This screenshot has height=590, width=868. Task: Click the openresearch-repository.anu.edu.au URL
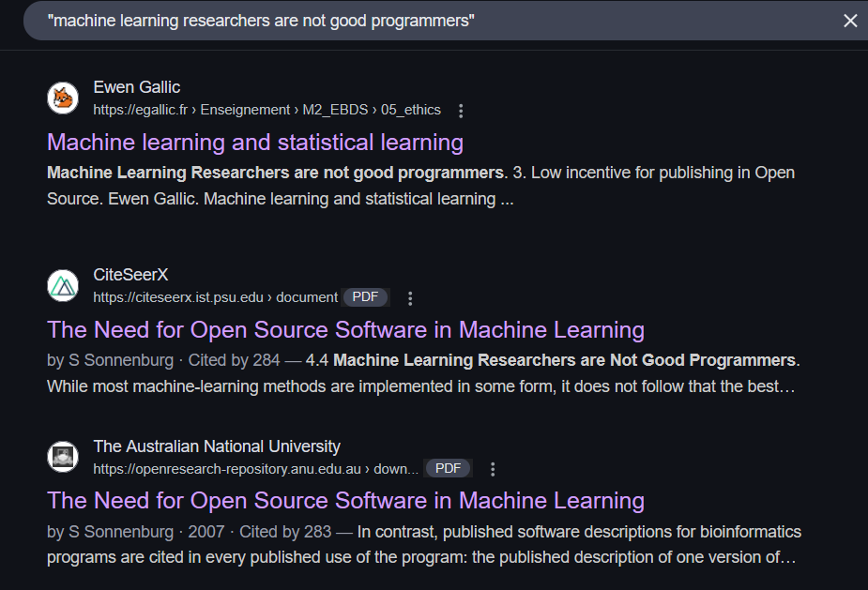click(x=255, y=468)
